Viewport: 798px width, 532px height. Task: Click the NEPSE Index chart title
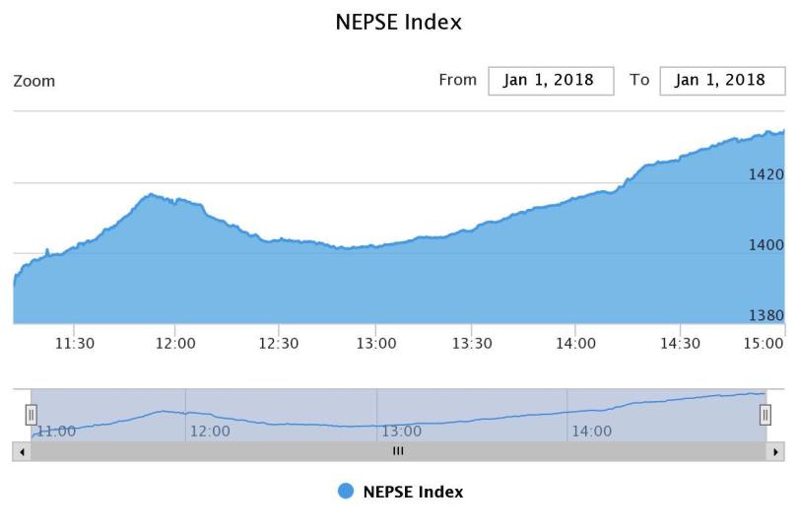tap(399, 22)
